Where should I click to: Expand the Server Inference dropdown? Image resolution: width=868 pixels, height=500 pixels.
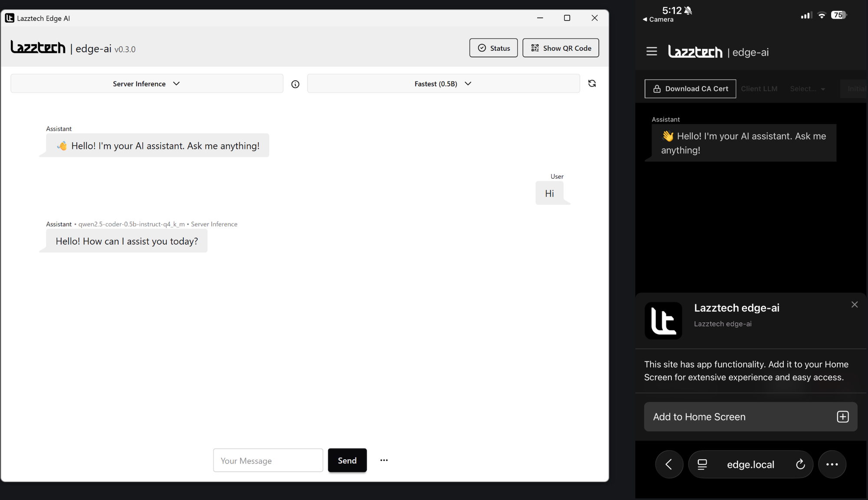click(147, 84)
